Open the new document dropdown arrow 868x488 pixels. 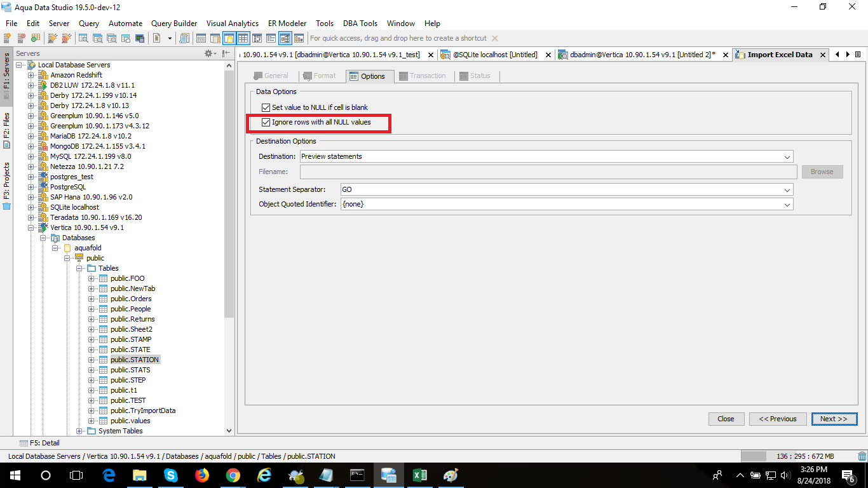[x=170, y=38]
